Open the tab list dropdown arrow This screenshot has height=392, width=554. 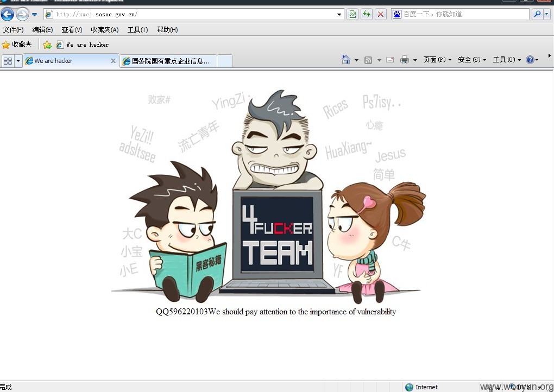[x=18, y=61]
